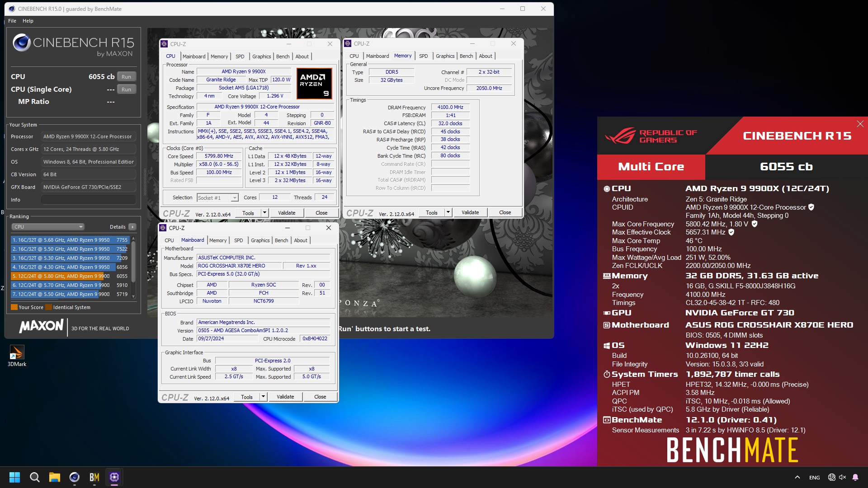Click CPUID verified shield icon
The height and width of the screenshot is (488, 868).
[811, 207]
